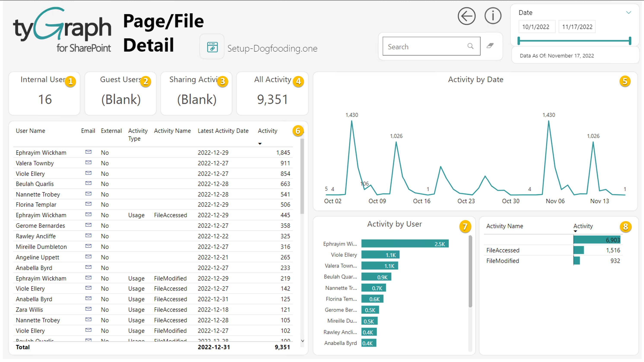
Task: Click sort arrow under Activity column header
Action: tap(260, 144)
